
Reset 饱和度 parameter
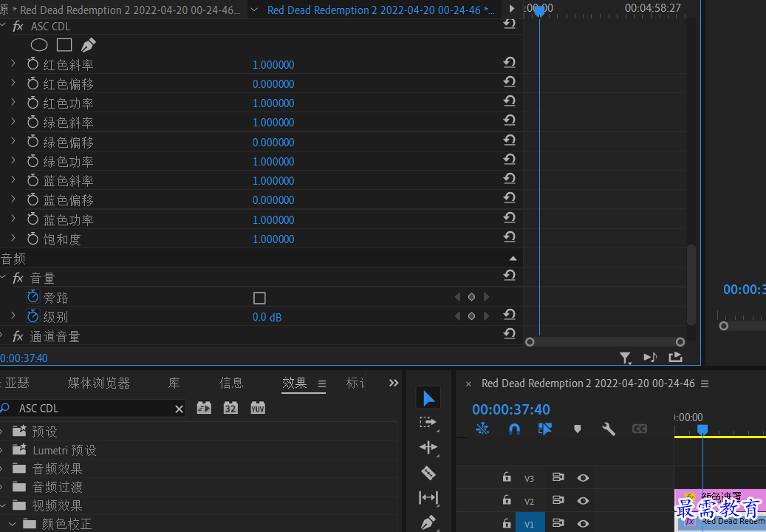510,237
